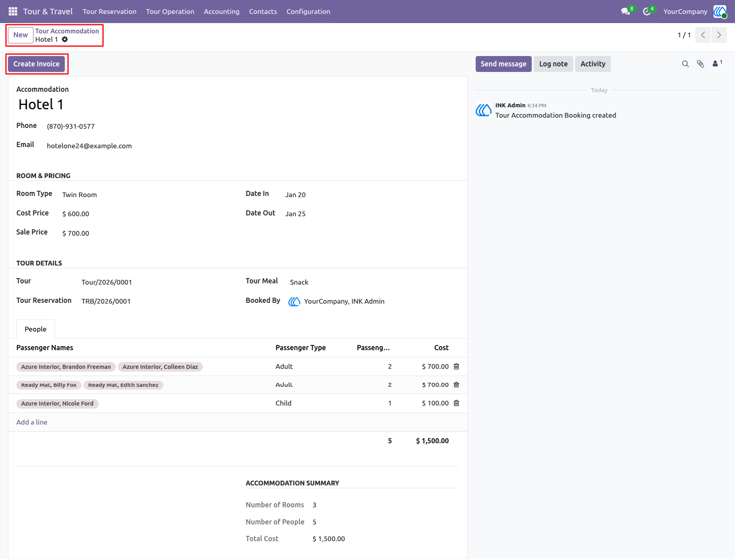The image size is (735, 560).
Task: Click Log note button
Action: [553, 64]
